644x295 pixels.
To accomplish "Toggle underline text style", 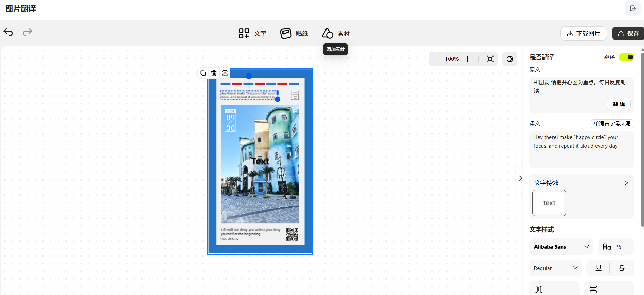I will coord(598,268).
